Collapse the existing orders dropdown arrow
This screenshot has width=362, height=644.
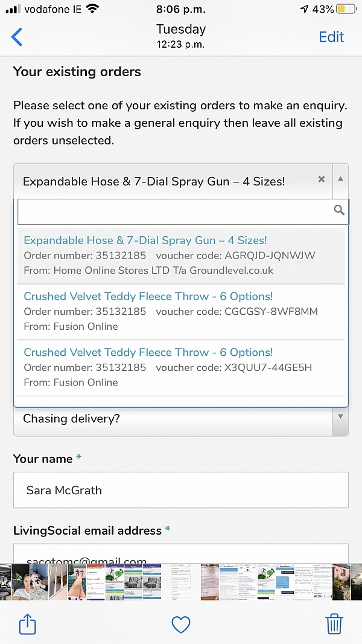click(340, 179)
